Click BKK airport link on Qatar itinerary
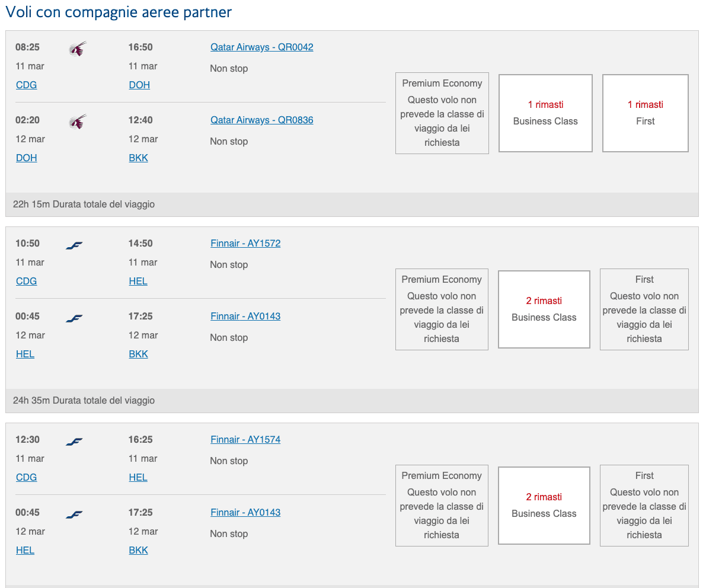The width and height of the screenshot is (706, 588). 138,158
